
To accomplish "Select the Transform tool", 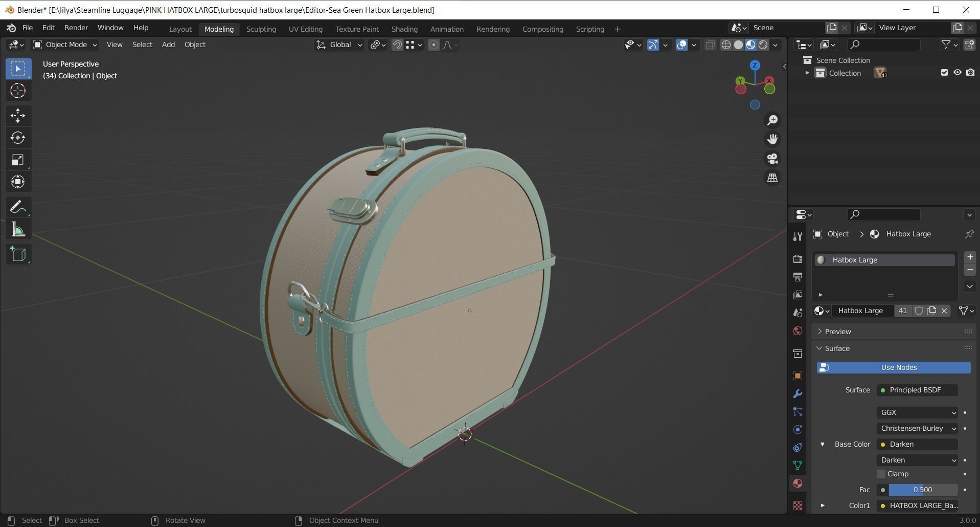I will pos(18,182).
